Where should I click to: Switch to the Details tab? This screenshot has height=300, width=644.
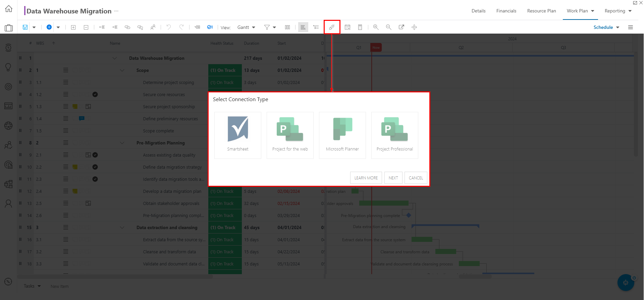point(478,11)
